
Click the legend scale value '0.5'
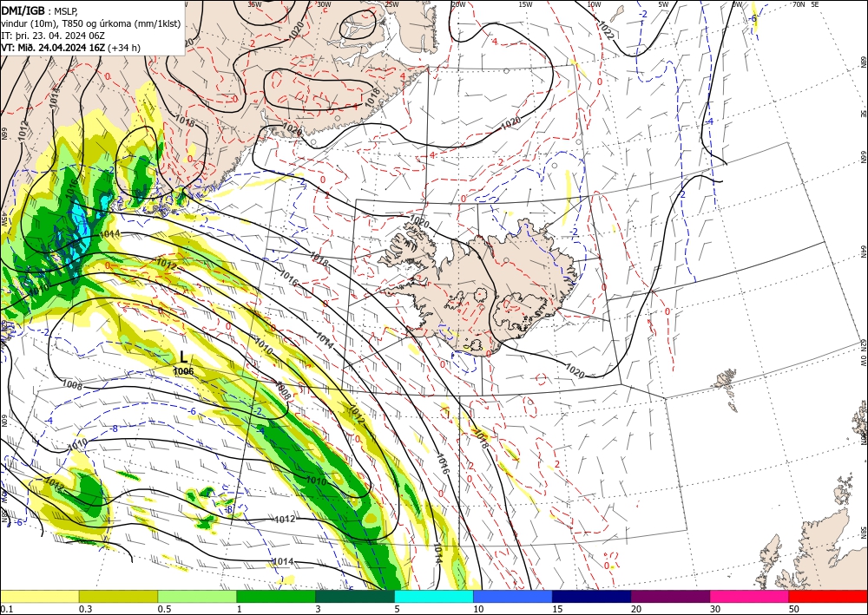pyautogui.click(x=164, y=609)
